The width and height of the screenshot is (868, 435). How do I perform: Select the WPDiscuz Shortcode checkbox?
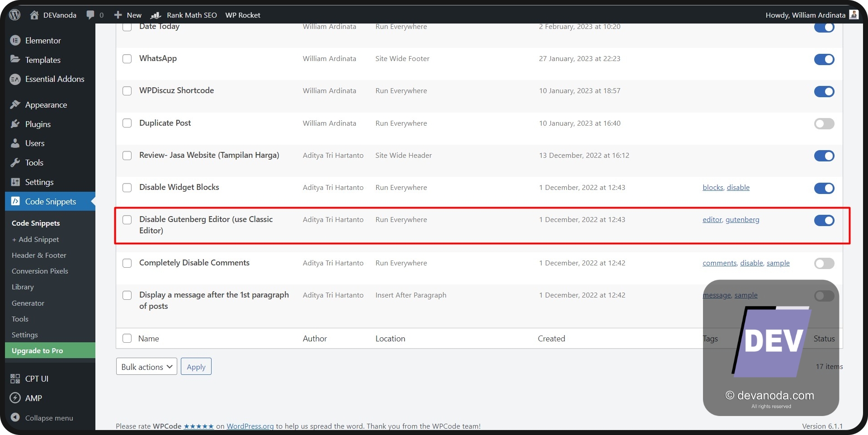(x=127, y=91)
